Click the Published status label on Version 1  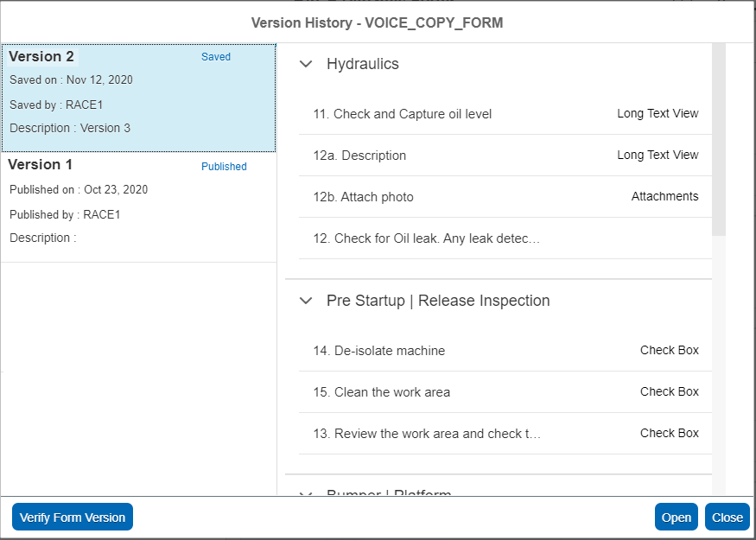coord(224,167)
